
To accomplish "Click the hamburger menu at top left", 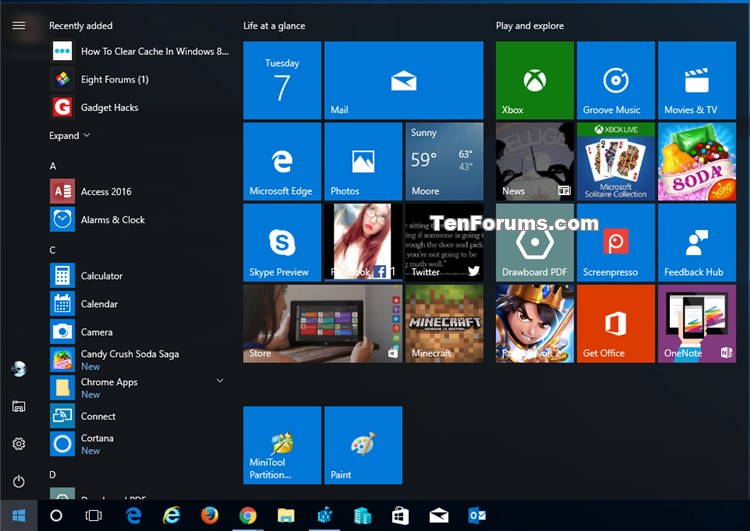I will point(19,25).
